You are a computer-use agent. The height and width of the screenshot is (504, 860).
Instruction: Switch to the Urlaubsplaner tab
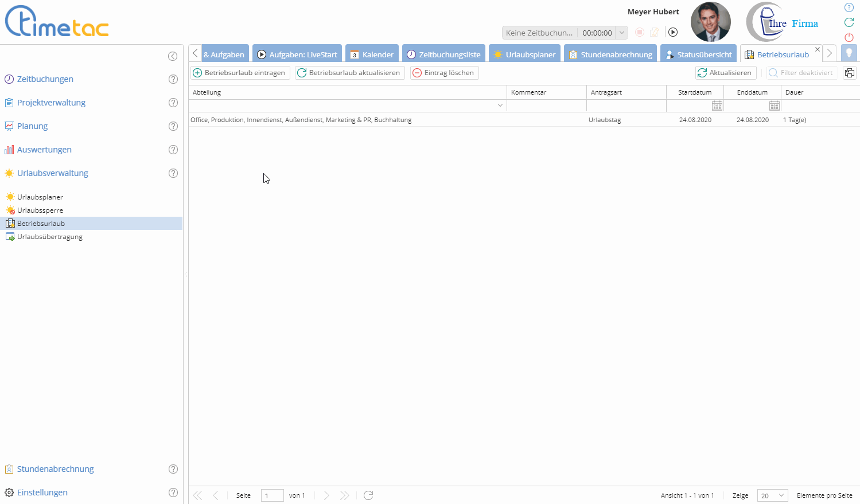coord(524,54)
